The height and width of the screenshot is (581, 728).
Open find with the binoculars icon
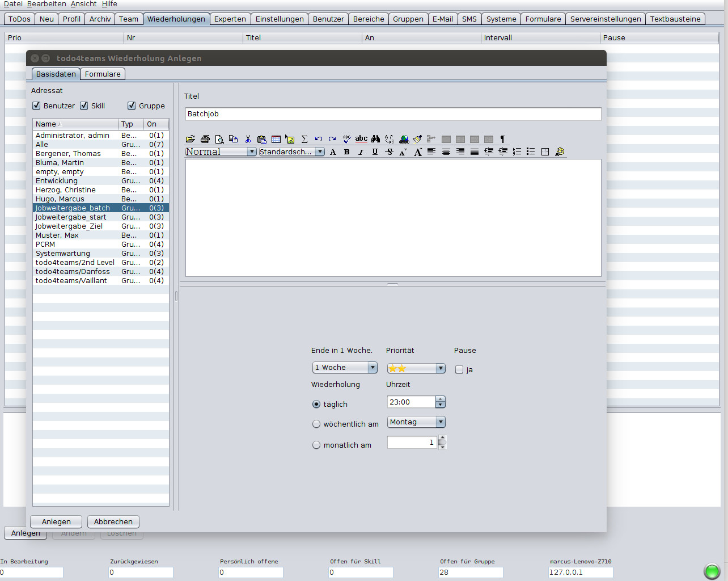pyautogui.click(x=375, y=139)
